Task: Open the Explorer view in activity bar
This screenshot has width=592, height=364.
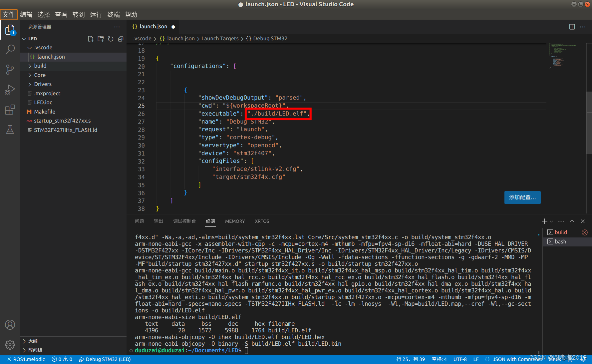Action: (10, 30)
